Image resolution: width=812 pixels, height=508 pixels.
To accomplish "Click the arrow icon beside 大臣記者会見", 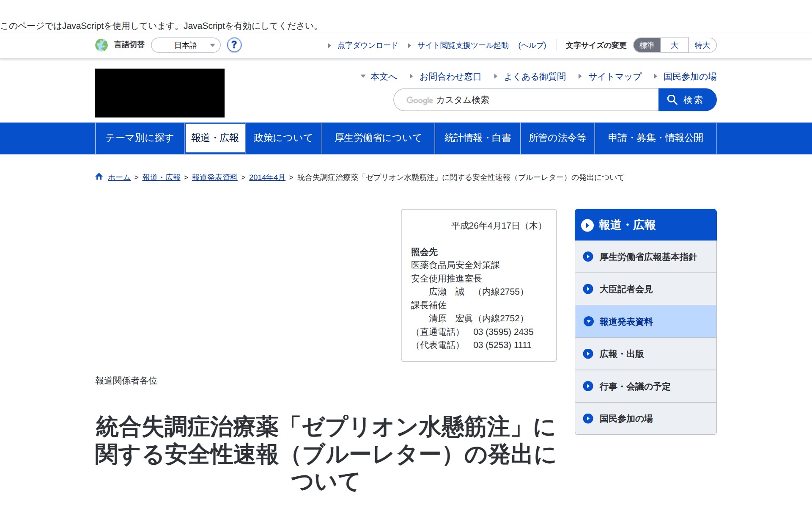I will (588, 289).
